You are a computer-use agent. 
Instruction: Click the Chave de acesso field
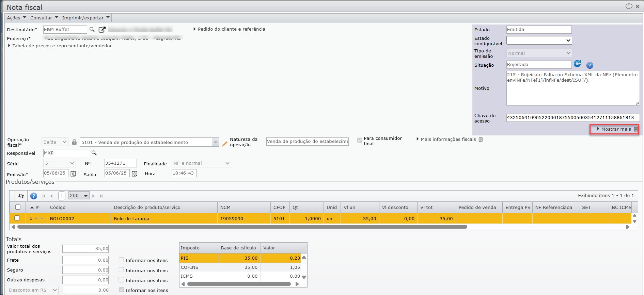coord(573,118)
